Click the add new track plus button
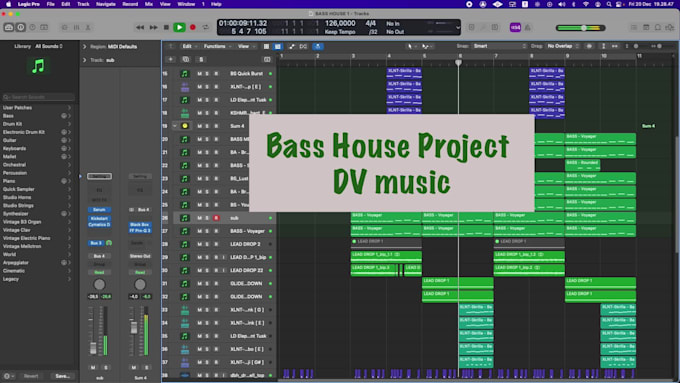 click(x=170, y=59)
